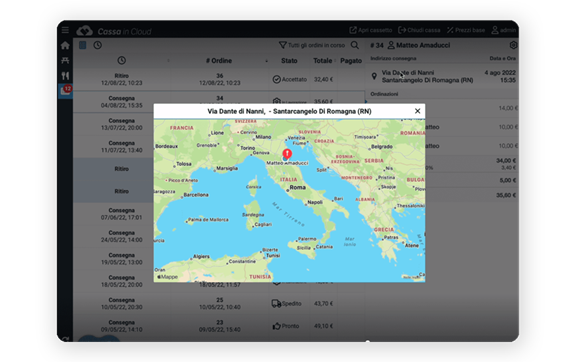Click the 4 ago 2022 15:35 date
Screen dimensions: 576x362
click(500, 76)
